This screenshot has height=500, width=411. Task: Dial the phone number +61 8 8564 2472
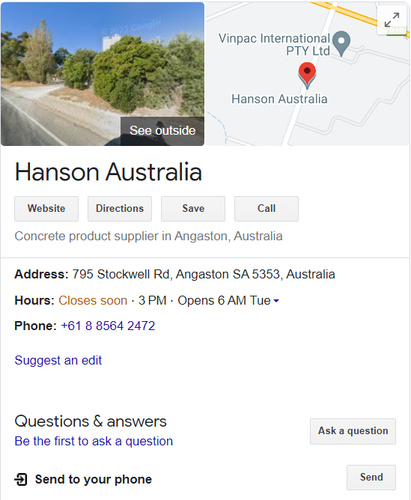tap(108, 326)
